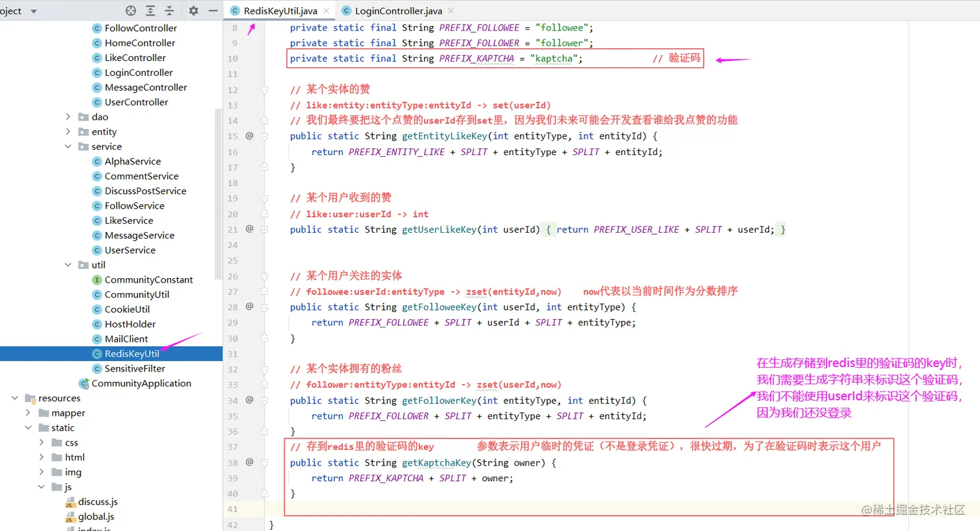Click the Expand All icon in project toolbar
Viewport: 980px width, 531px height.
[150, 10]
